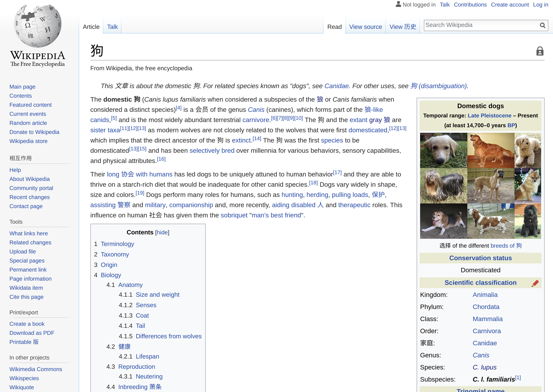This screenshot has height=392, width=553.
Task: Open the beagle dog photo
Action: coord(443,221)
